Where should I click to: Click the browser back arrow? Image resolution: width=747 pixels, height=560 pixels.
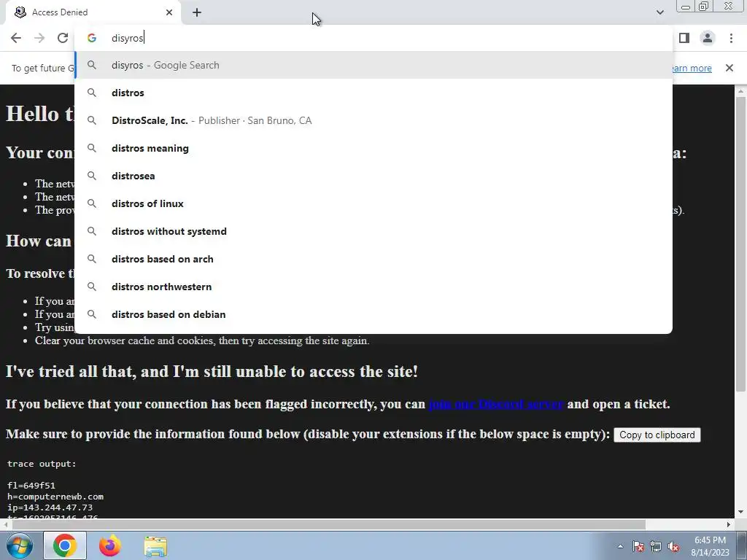(16, 38)
